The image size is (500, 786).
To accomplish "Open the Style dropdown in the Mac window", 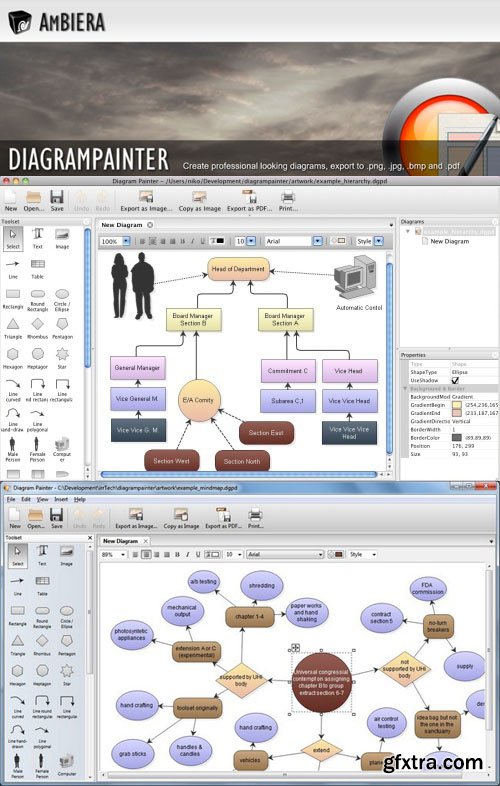I will tap(379, 241).
